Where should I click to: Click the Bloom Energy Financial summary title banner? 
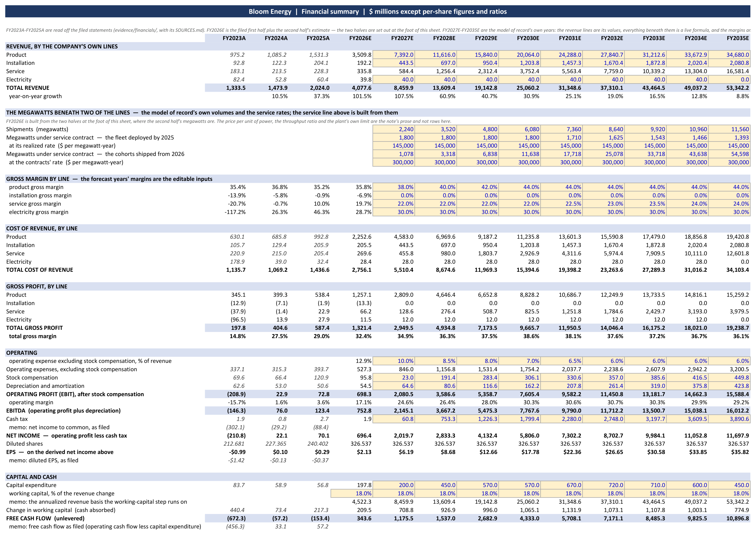click(378, 12)
